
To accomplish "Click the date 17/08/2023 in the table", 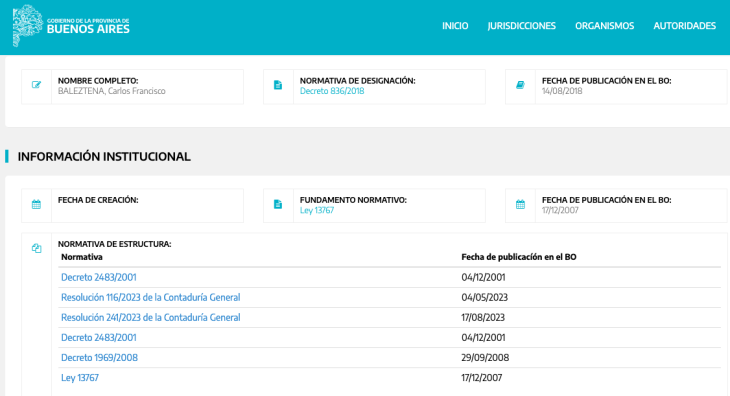I will [x=483, y=317].
